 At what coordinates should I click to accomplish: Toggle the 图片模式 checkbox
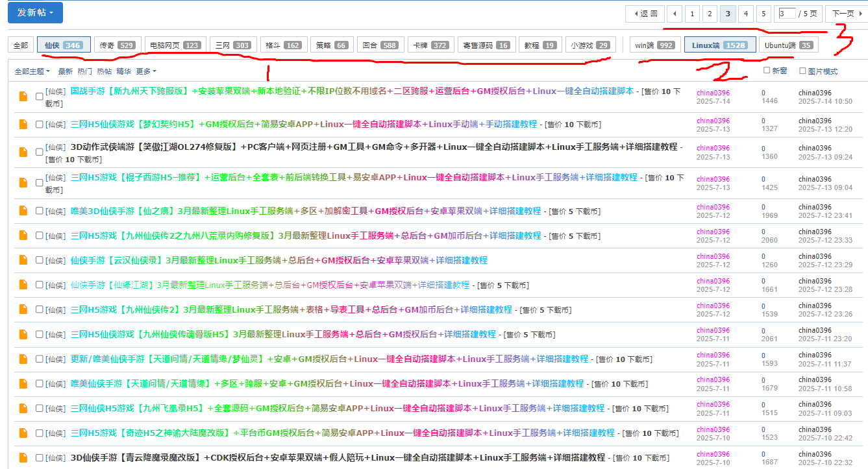click(802, 71)
